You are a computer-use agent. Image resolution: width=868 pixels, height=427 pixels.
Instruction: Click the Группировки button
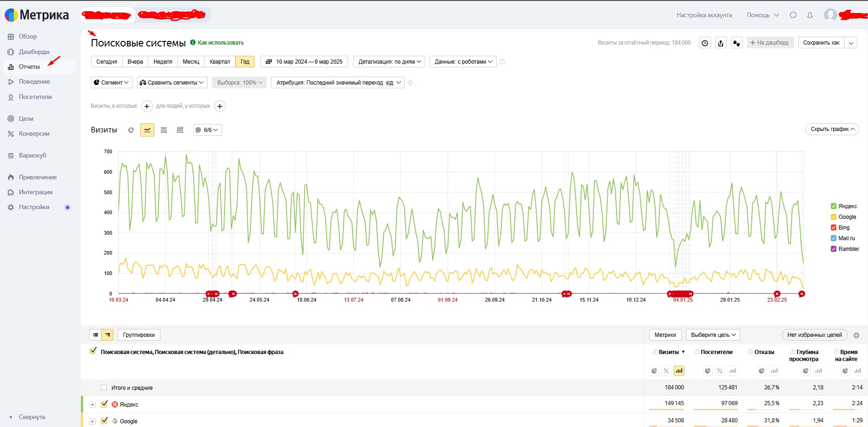click(139, 335)
